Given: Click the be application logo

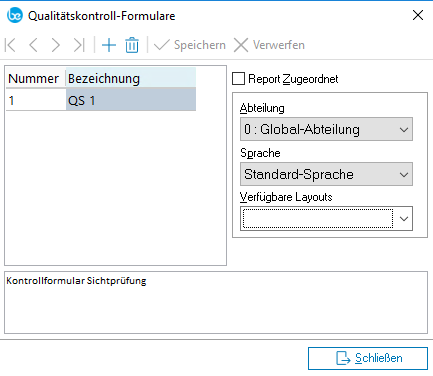Looking at the screenshot, I should coord(15,15).
